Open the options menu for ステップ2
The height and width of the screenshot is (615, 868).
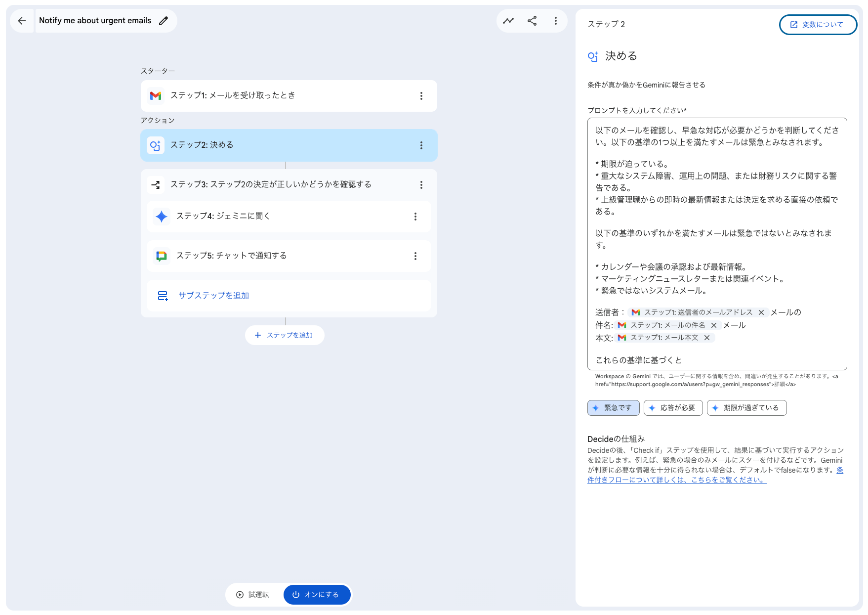pyautogui.click(x=421, y=145)
